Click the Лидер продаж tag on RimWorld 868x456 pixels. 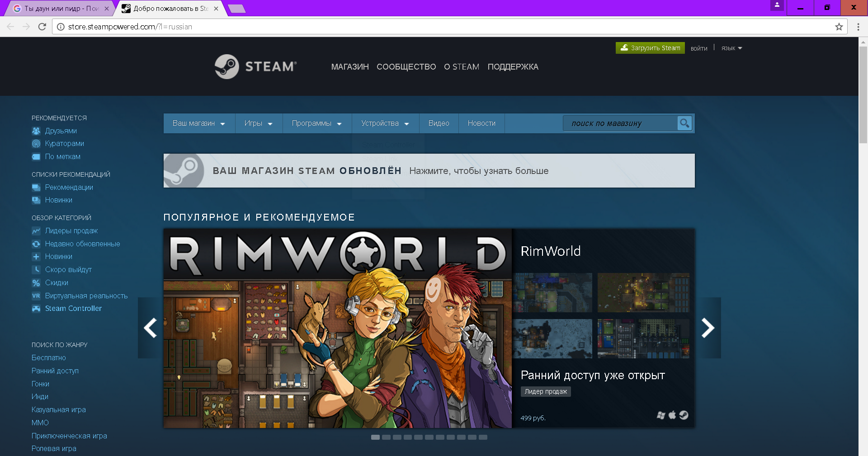[546, 391]
